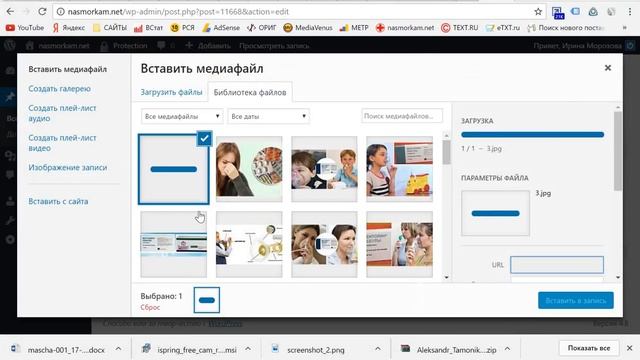Image resolution: width=640 pixels, height=360 pixels.
Task: Select the website screenshot thumbnail
Action: pos(173,244)
